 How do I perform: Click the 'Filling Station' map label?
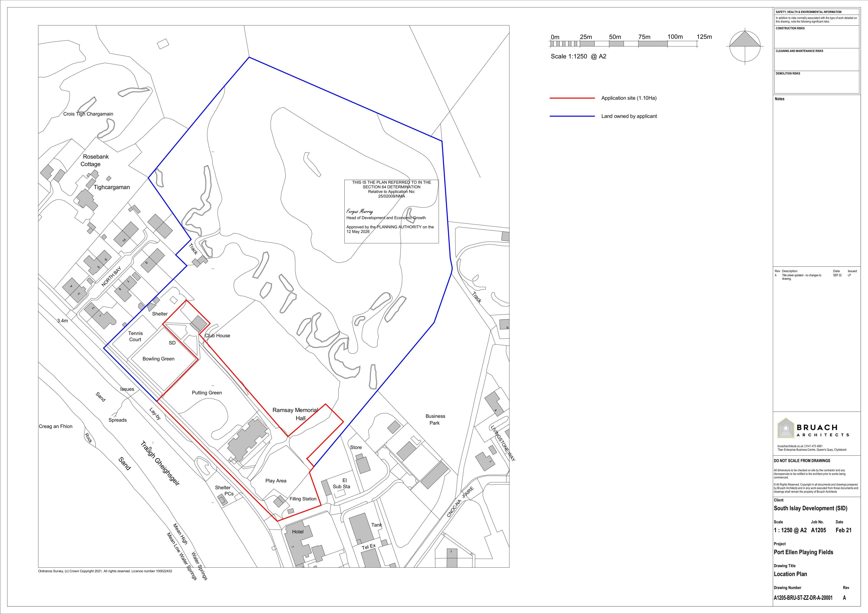pyautogui.click(x=303, y=499)
